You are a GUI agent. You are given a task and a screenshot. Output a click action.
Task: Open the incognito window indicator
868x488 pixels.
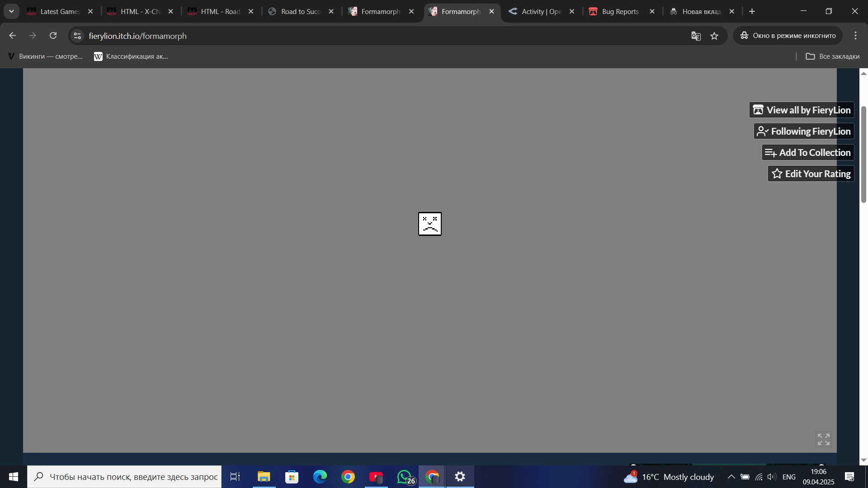click(788, 36)
